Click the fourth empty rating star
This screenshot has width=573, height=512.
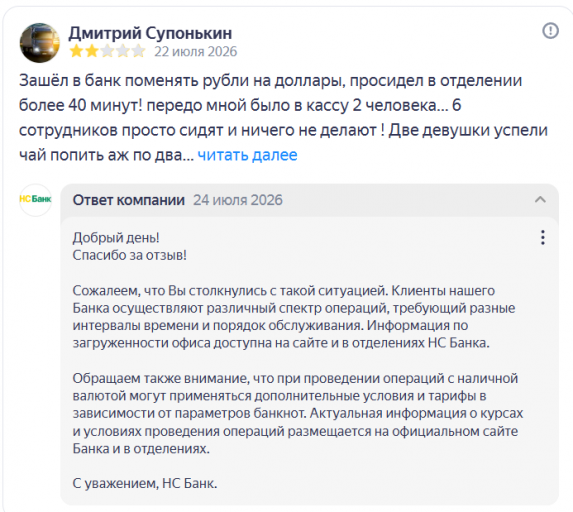tap(123, 51)
